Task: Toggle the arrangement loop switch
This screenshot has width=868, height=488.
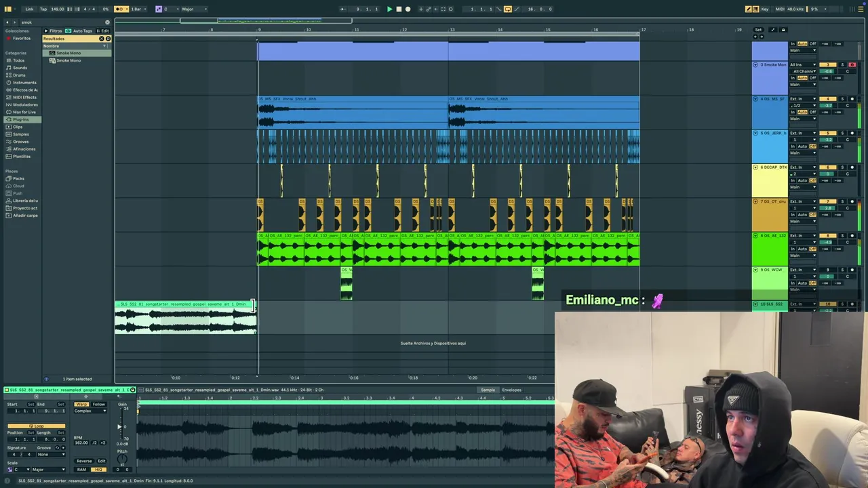Action: [508, 9]
